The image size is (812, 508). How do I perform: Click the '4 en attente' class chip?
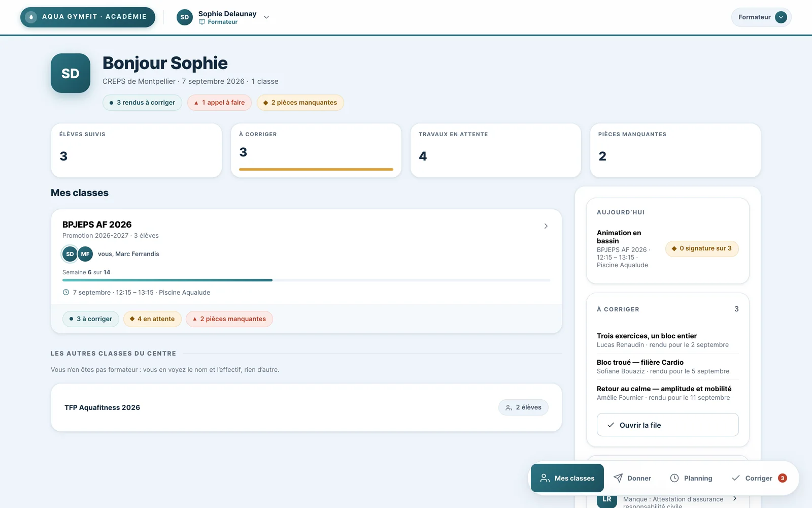[152, 319]
